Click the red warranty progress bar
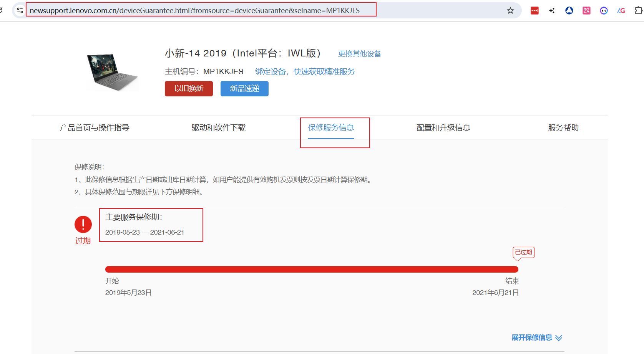644x354 pixels. (312, 269)
